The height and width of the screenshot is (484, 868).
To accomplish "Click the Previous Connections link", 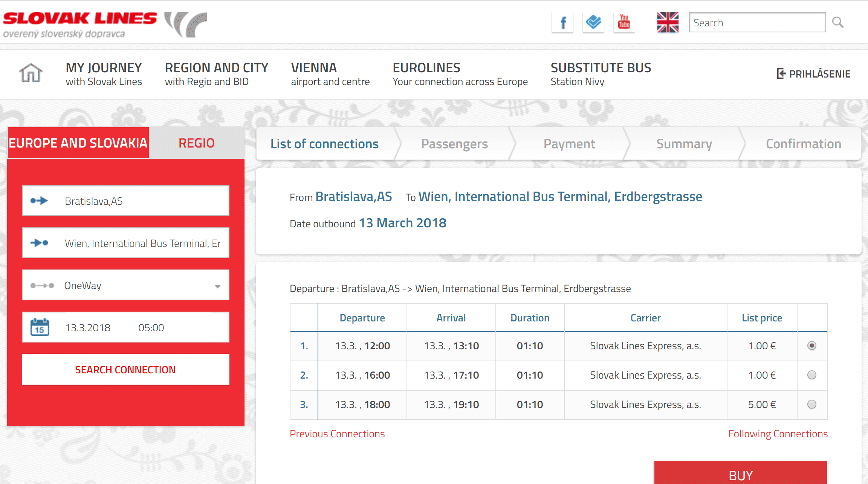I will coord(337,433).
